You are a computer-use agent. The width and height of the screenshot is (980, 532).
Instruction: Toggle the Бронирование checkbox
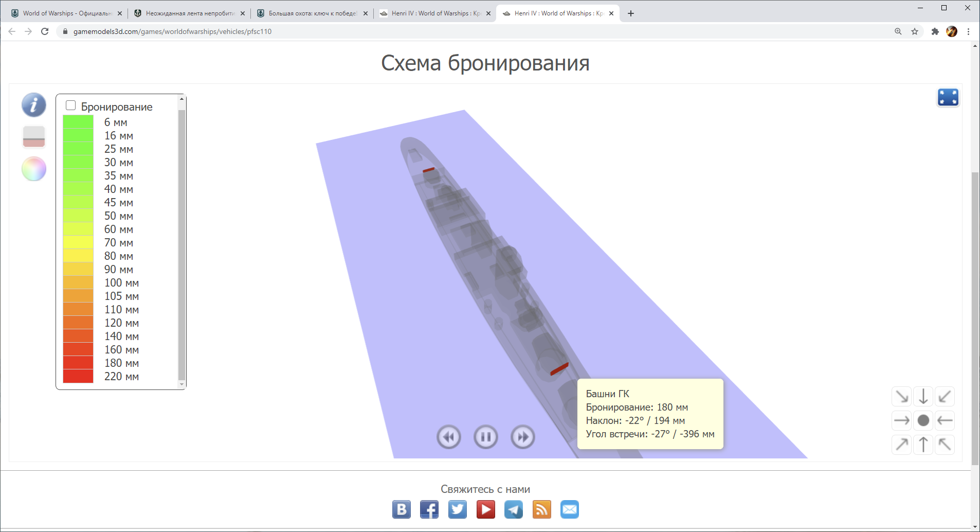tap(71, 105)
